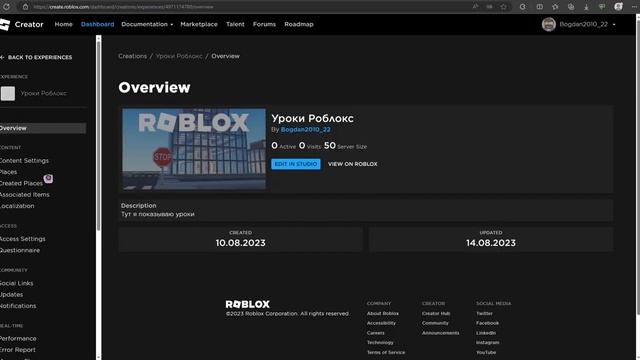Screen dimensions: 640x360
Task: Open the Talent navigation item
Action: (235, 24)
